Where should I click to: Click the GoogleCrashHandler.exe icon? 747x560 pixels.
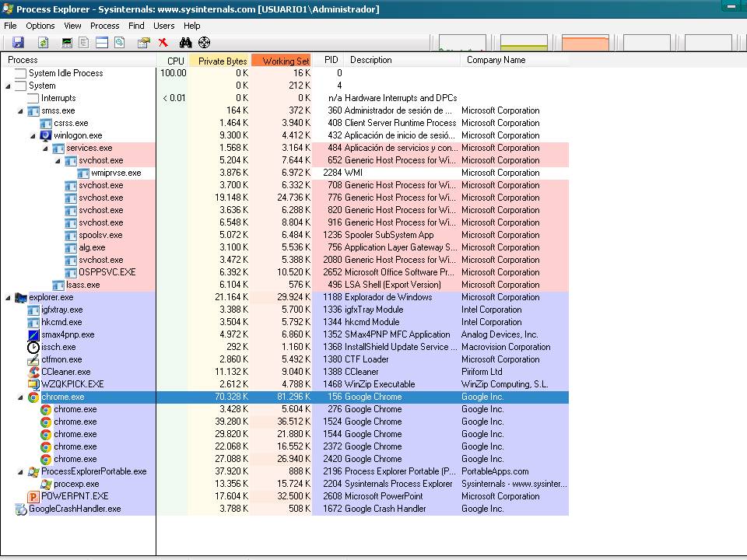coord(21,509)
